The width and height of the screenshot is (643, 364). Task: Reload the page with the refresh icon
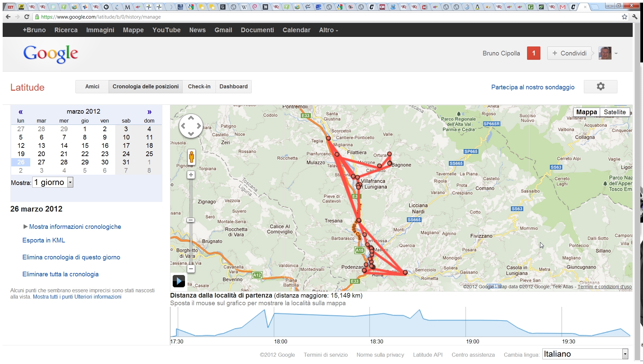coord(27,17)
